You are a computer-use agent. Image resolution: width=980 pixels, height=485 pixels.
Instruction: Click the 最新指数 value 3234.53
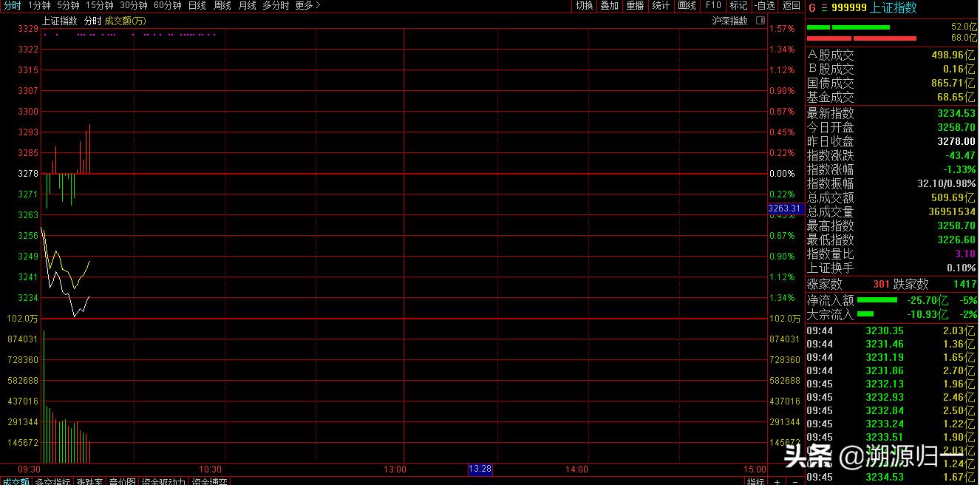click(x=956, y=113)
